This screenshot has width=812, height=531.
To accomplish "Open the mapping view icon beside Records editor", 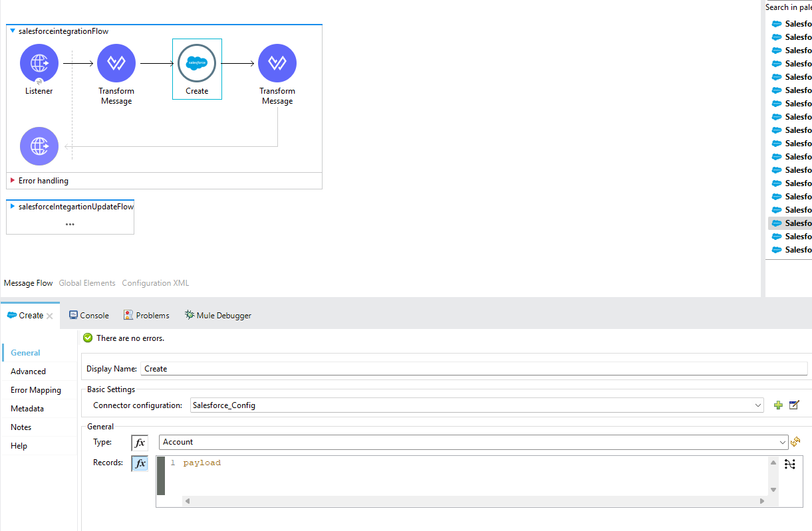I will (x=789, y=464).
